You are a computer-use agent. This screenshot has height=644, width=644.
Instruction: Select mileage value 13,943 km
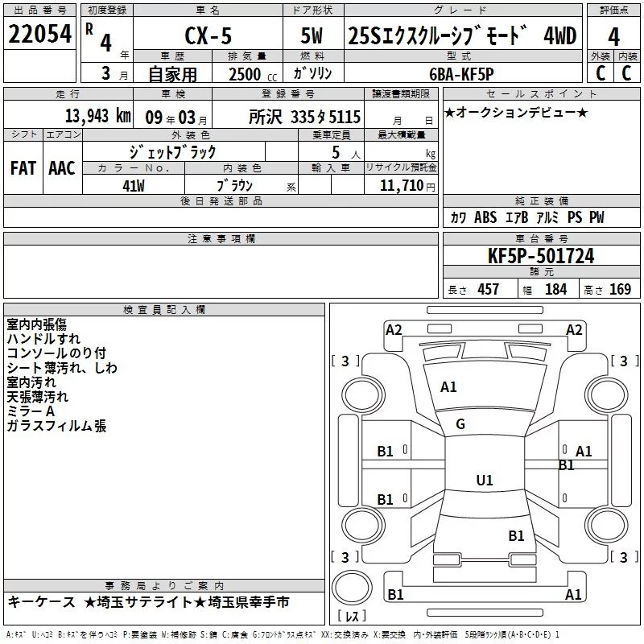[97, 116]
